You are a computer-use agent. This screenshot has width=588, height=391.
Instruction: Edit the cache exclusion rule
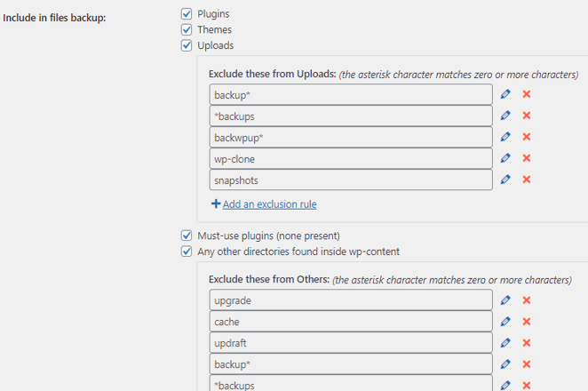pos(505,322)
